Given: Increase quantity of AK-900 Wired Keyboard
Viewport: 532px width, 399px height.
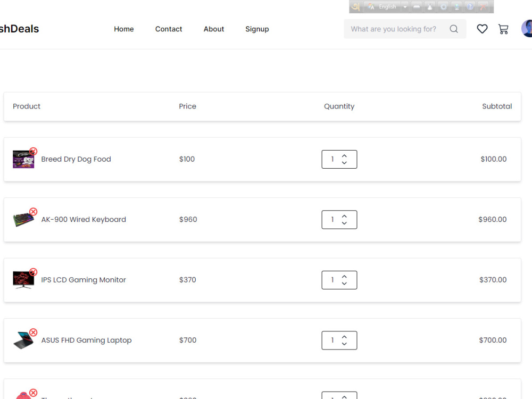Looking at the screenshot, I should [344, 217].
